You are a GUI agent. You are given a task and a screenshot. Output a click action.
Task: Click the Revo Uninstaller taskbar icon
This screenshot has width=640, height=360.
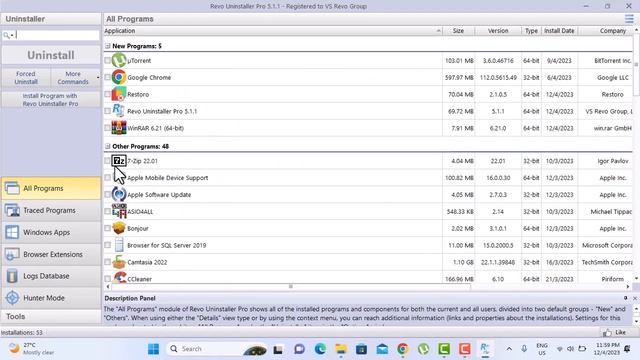click(485, 349)
